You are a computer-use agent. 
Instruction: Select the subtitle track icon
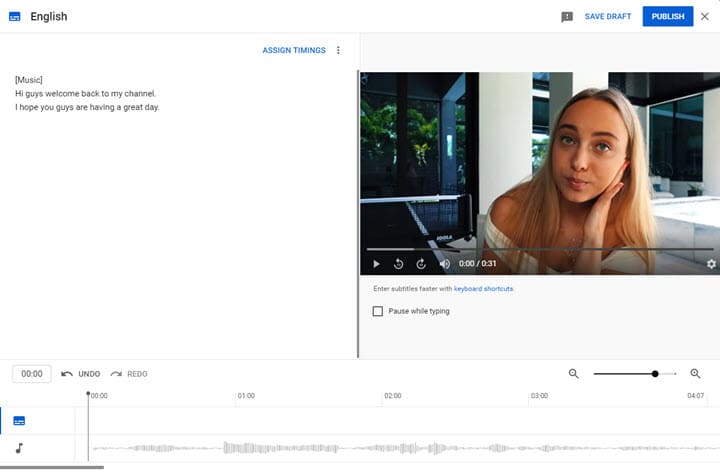(19, 421)
